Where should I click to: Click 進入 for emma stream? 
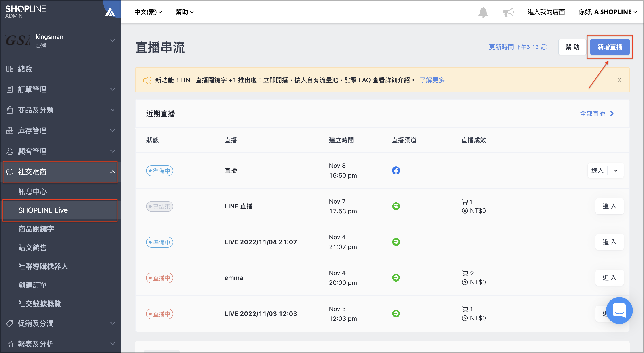609,277
